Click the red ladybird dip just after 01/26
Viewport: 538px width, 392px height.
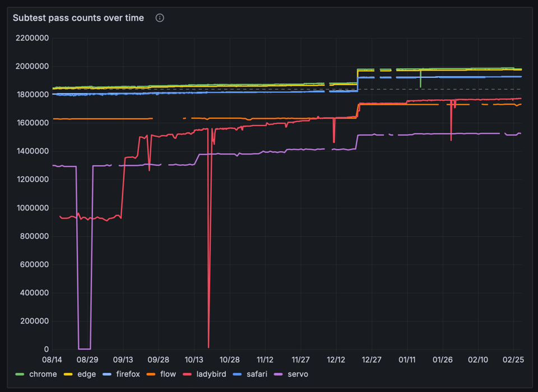pos(451,139)
